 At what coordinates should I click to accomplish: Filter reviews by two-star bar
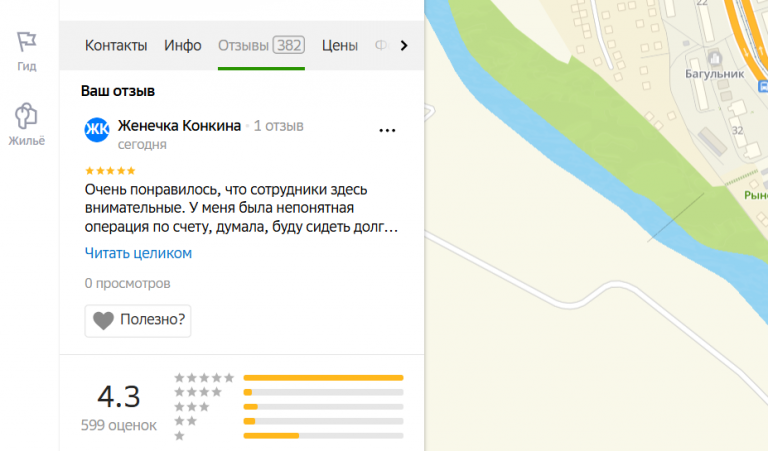point(323,421)
